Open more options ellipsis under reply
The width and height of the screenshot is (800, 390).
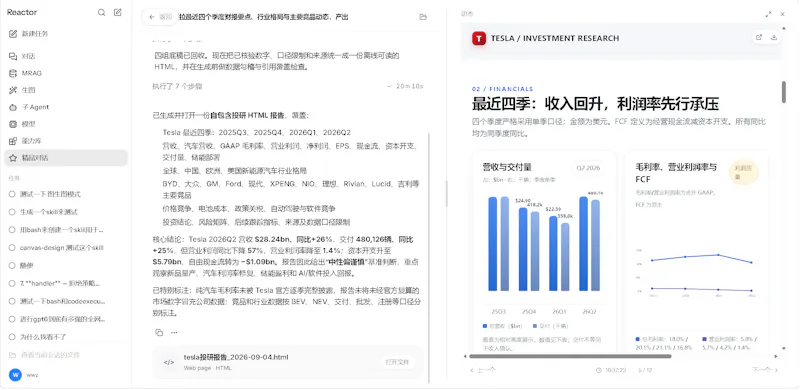click(x=174, y=332)
